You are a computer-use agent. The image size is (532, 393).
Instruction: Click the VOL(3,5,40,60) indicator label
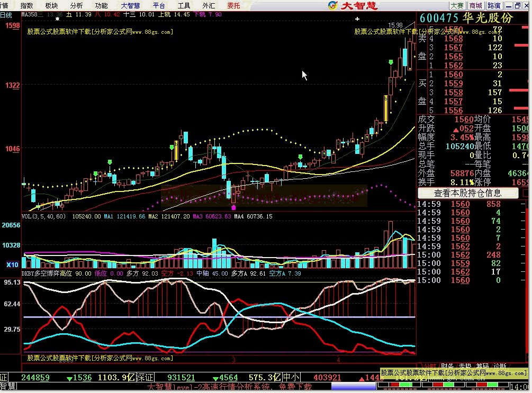pyautogui.click(x=44, y=216)
